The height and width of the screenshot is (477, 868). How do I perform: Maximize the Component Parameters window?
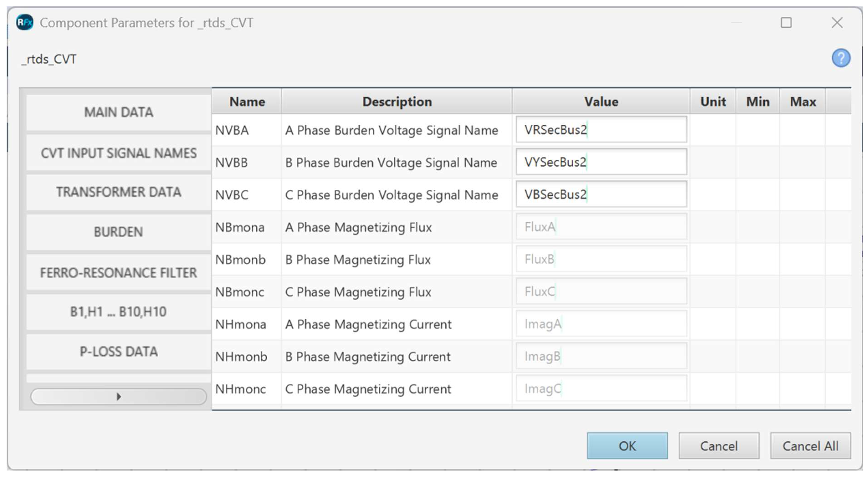tap(786, 23)
